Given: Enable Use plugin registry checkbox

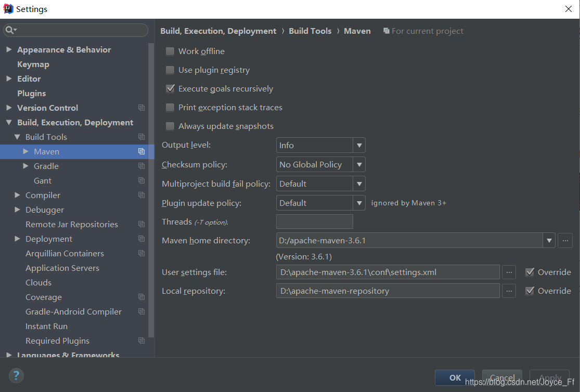Looking at the screenshot, I should [170, 70].
